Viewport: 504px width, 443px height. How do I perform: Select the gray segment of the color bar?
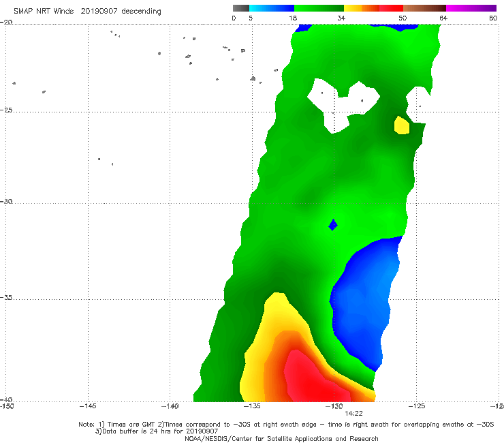(241, 8)
